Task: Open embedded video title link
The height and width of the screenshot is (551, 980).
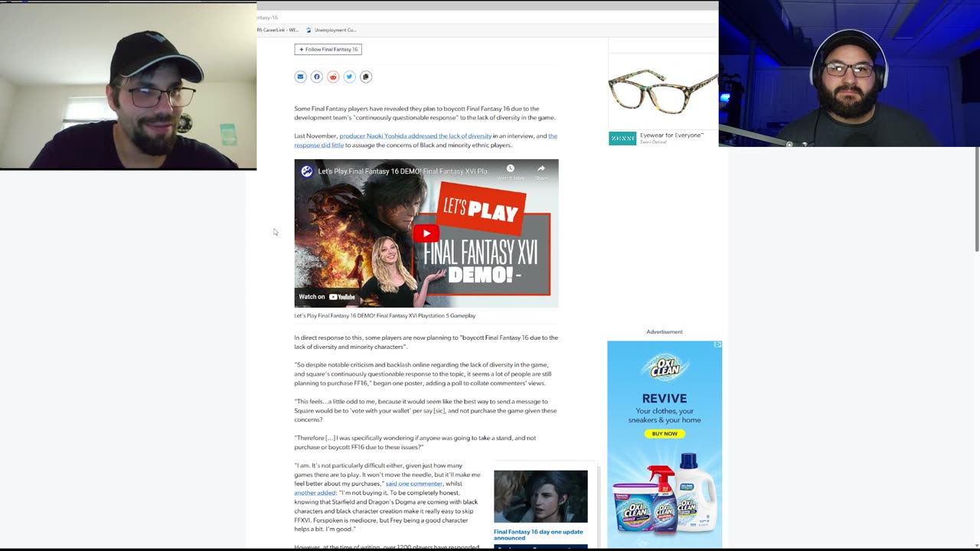Action: (403, 171)
